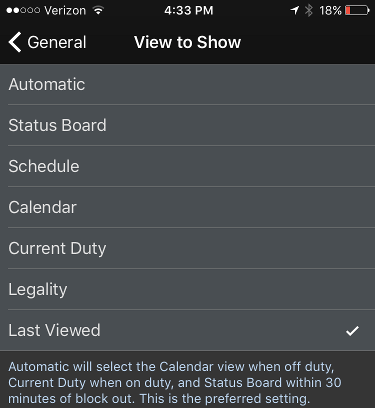Tap the Wi-Fi signal icon
The width and height of the screenshot is (375, 408).
point(98,10)
